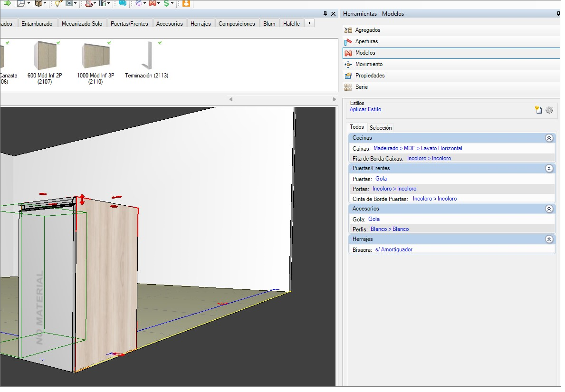Open the Modelos tool section
This screenshot has width=565, height=392.
point(452,53)
